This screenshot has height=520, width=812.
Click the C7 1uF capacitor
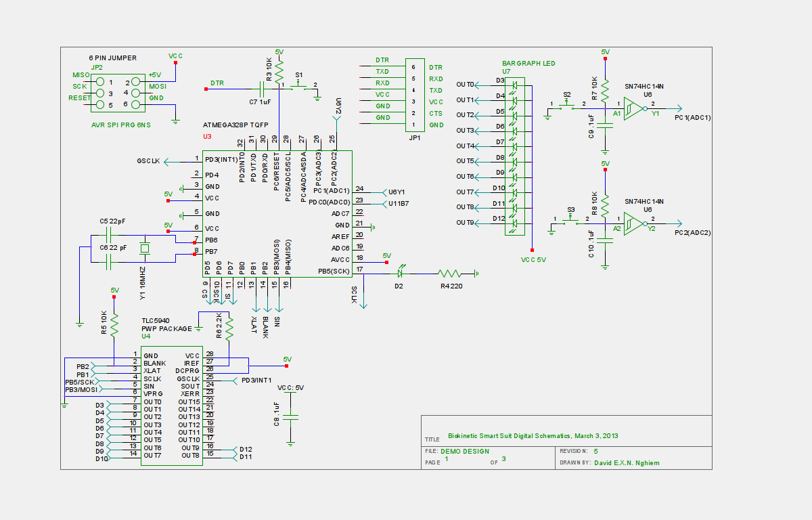(x=261, y=88)
